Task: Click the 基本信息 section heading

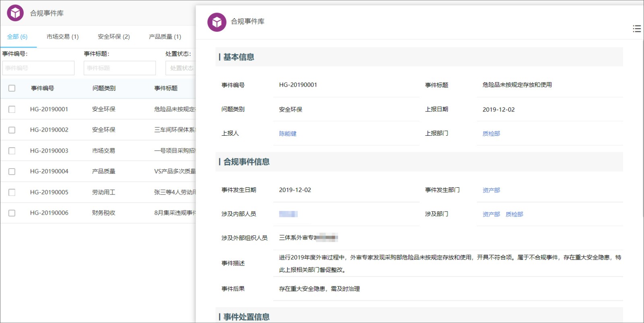Action: (x=239, y=57)
